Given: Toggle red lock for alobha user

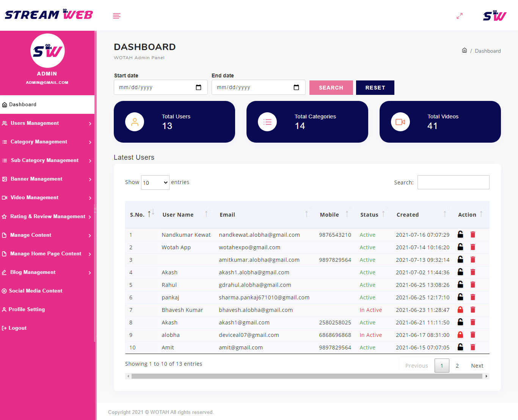Looking at the screenshot, I should coord(460,335).
